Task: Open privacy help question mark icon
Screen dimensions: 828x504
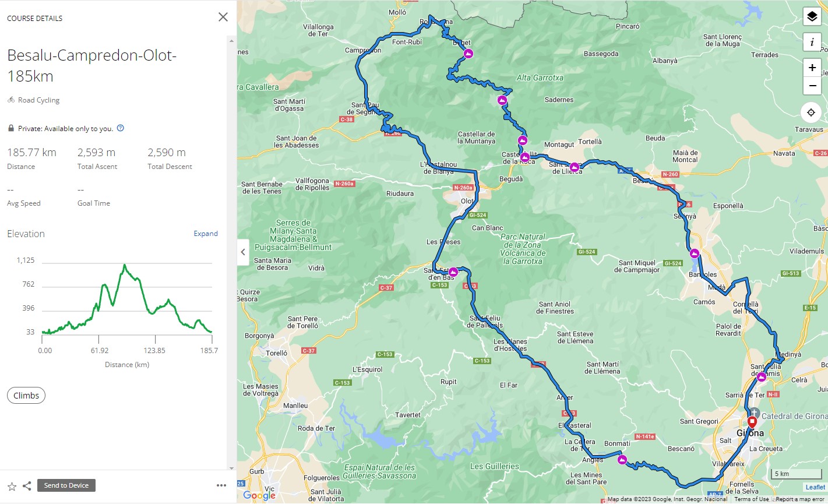Action: click(121, 128)
